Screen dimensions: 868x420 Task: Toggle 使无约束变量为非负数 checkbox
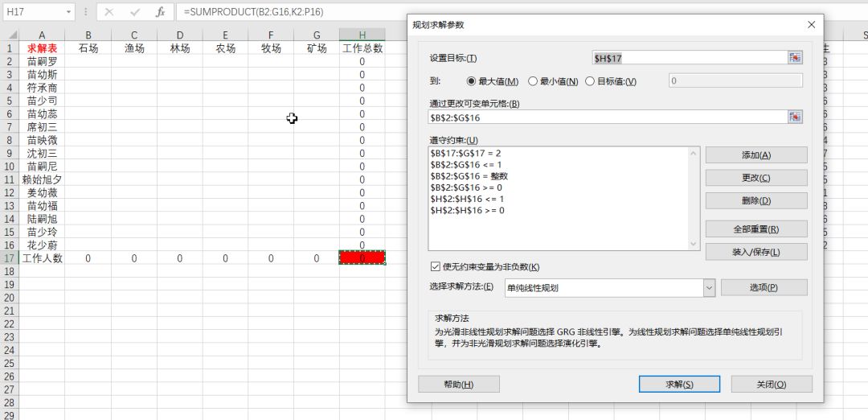coord(435,266)
